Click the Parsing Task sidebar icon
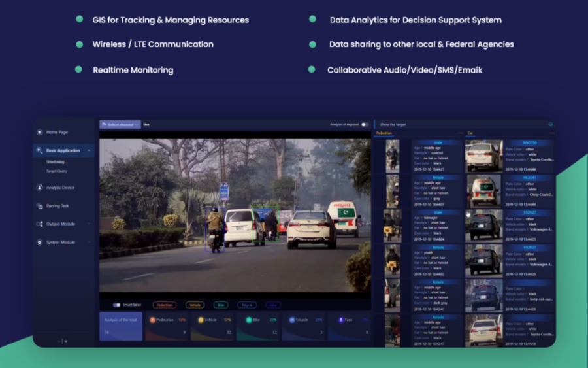 39,205
